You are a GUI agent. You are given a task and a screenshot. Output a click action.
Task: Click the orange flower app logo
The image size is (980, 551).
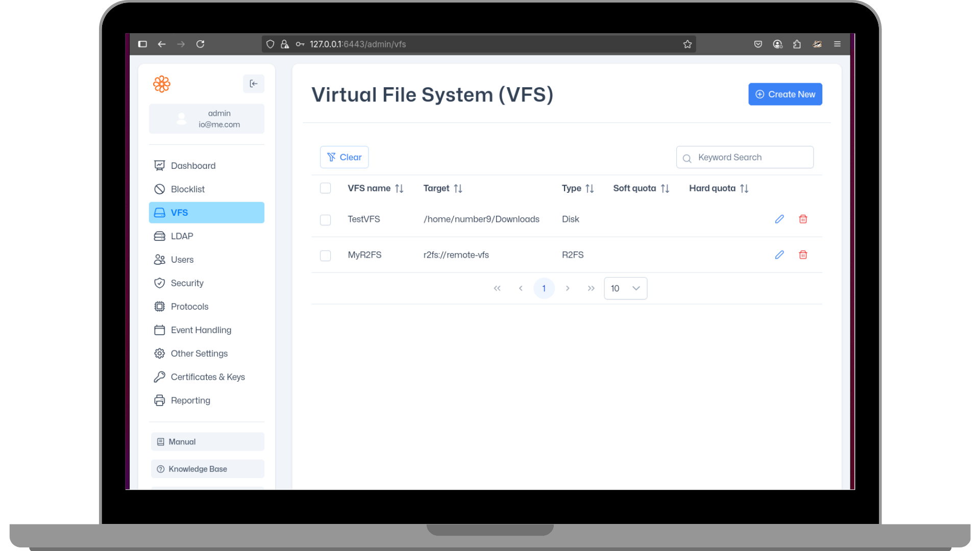(162, 84)
